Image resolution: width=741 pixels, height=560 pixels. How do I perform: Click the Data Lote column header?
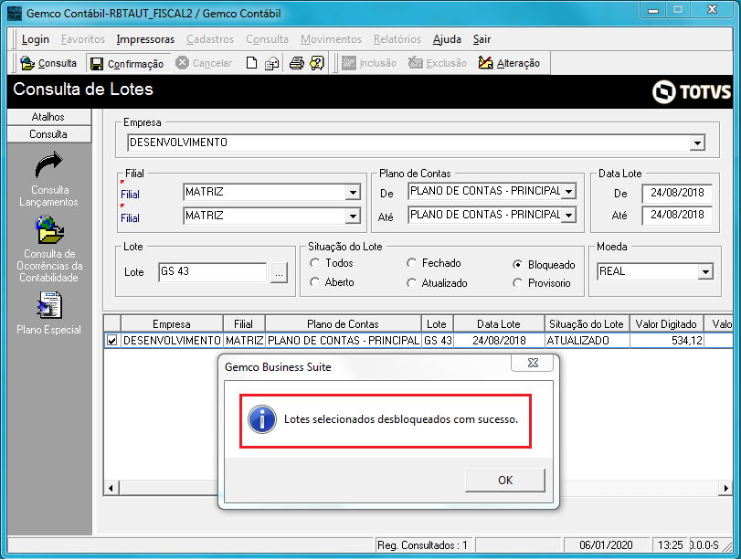tap(499, 324)
